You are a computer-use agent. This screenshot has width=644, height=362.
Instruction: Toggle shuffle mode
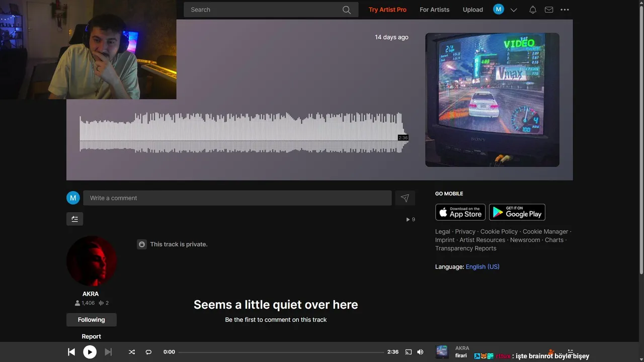coord(132,352)
